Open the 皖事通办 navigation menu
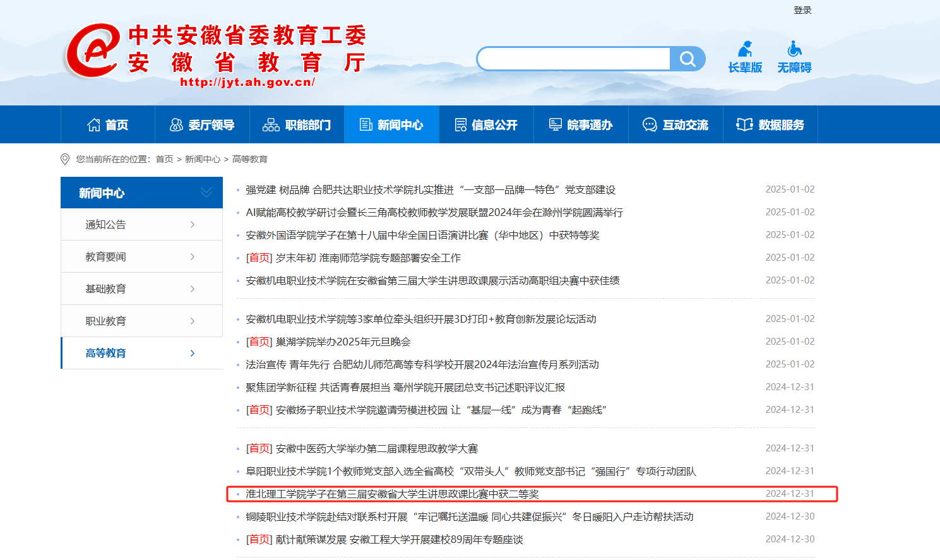The height and width of the screenshot is (560, 940). click(581, 125)
